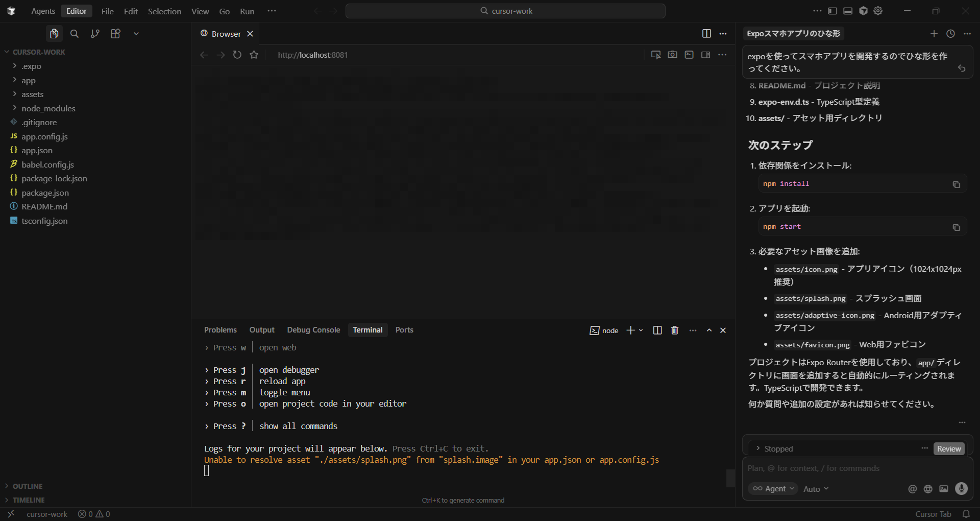The width and height of the screenshot is (980, 521).
Task: Toggle the primary sidebar layout
Action: pos(832,11)
